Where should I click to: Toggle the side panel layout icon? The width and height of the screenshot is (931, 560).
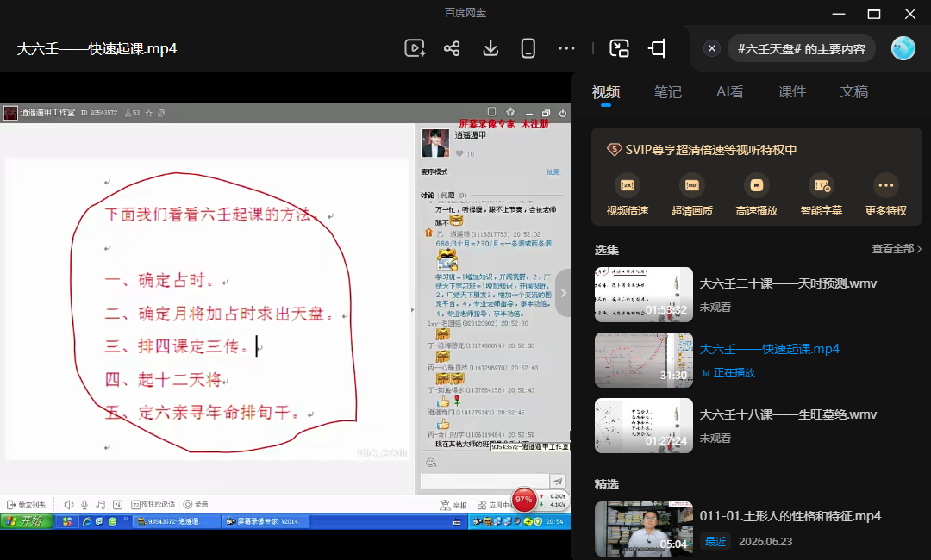coord(657,48)
